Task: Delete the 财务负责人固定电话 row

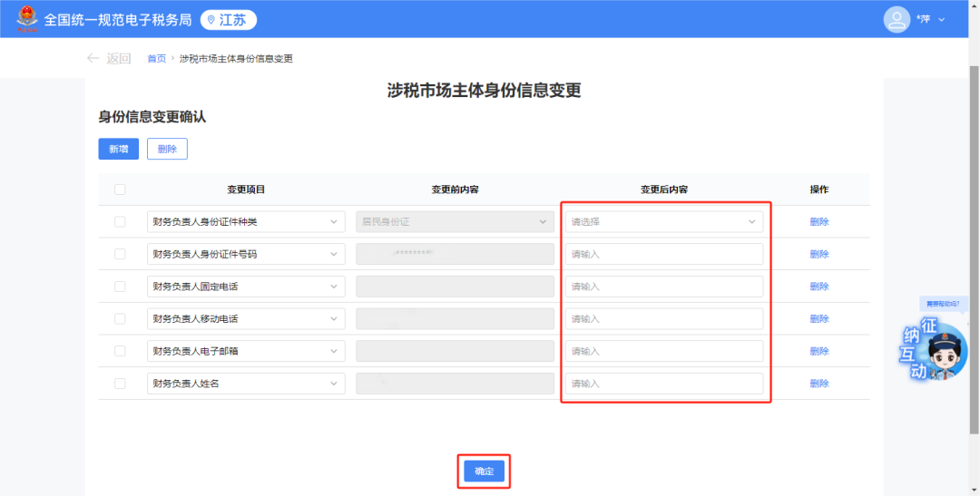Action: [819, 287]
